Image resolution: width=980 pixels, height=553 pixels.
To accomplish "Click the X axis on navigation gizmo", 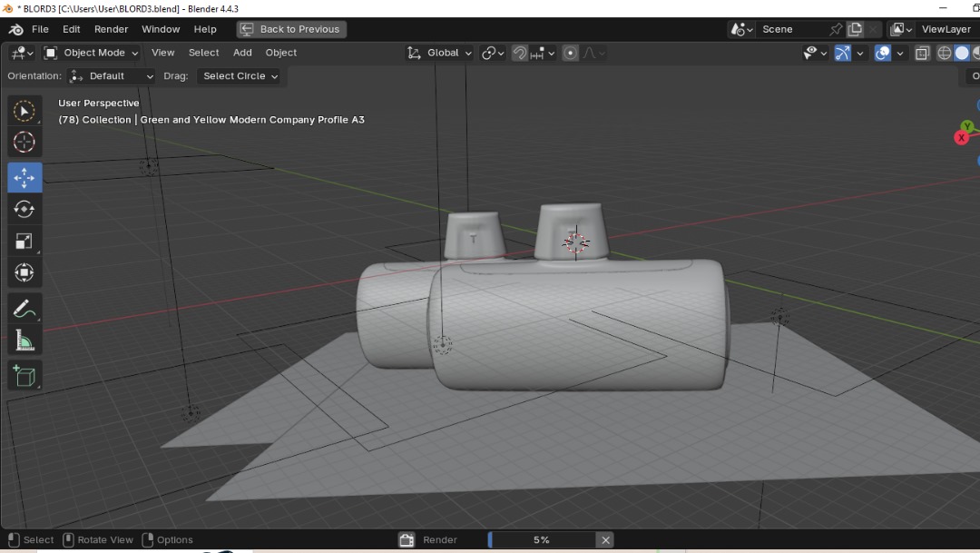I will point(961,138).
